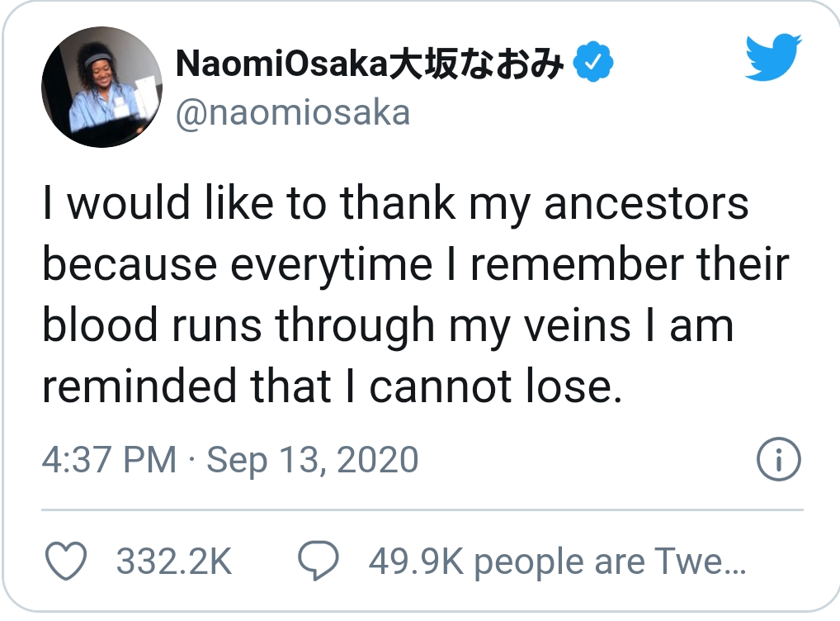Click the line starting "blood runs through"
This screenshot has width=840, height=621.
click(x=387, y=325)
